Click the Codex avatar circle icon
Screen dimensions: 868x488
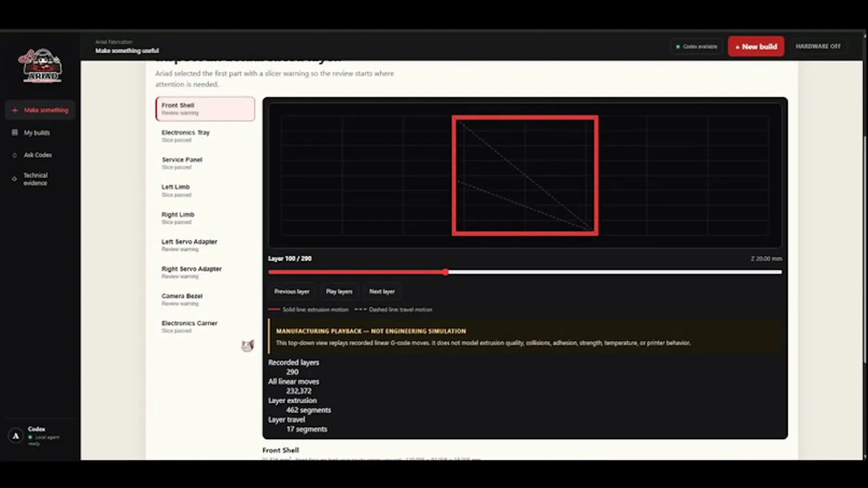(x=16, y=436)
